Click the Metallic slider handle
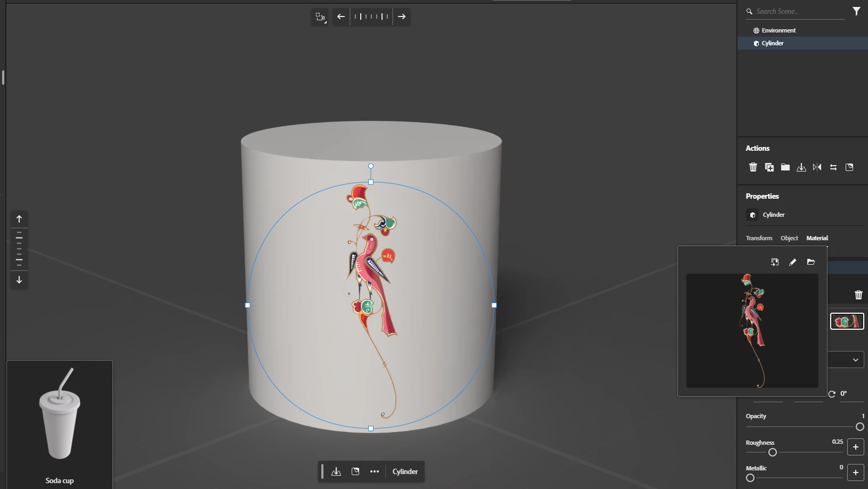This screenshot has width=868, height=489. pyautogui.click(x=750, y=478)
